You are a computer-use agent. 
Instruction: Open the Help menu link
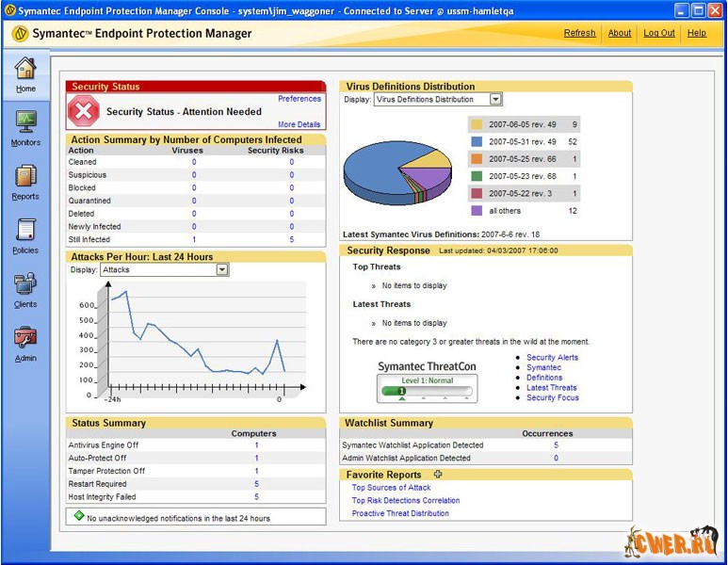[x=696, y=33]
